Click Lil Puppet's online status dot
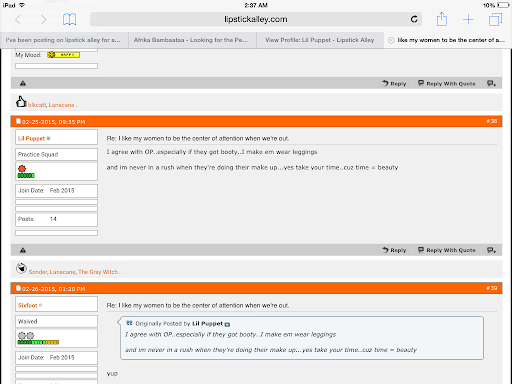 click(49, 138)
